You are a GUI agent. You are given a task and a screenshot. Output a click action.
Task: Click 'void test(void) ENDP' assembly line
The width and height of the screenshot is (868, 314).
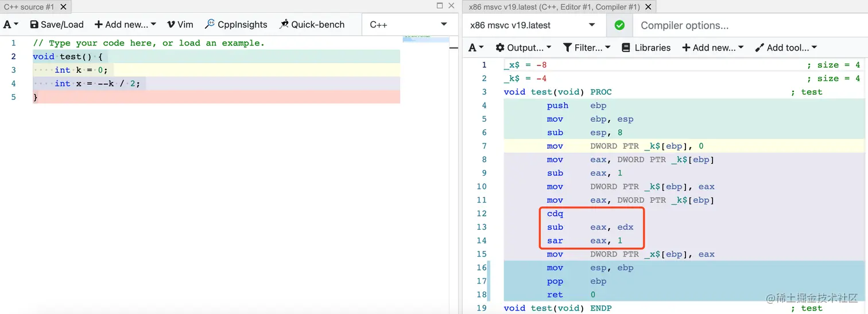click(x=557, y=308)
